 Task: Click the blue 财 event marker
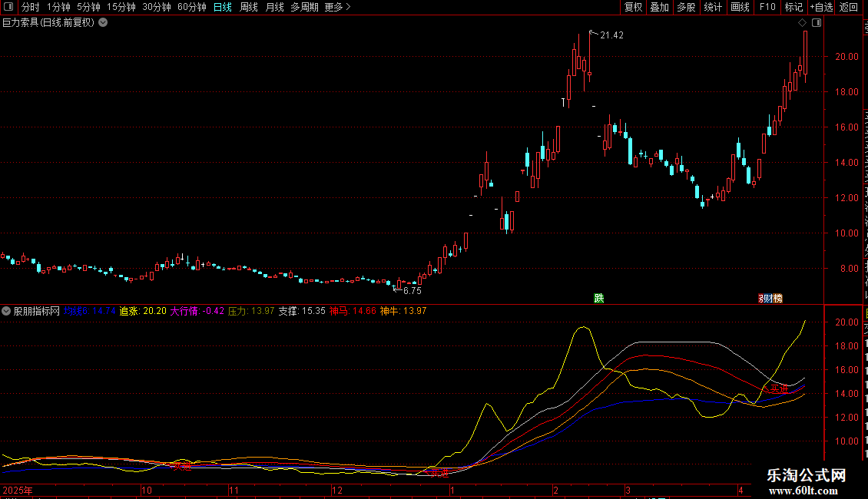pyautogui.click(x=770, y=299)
